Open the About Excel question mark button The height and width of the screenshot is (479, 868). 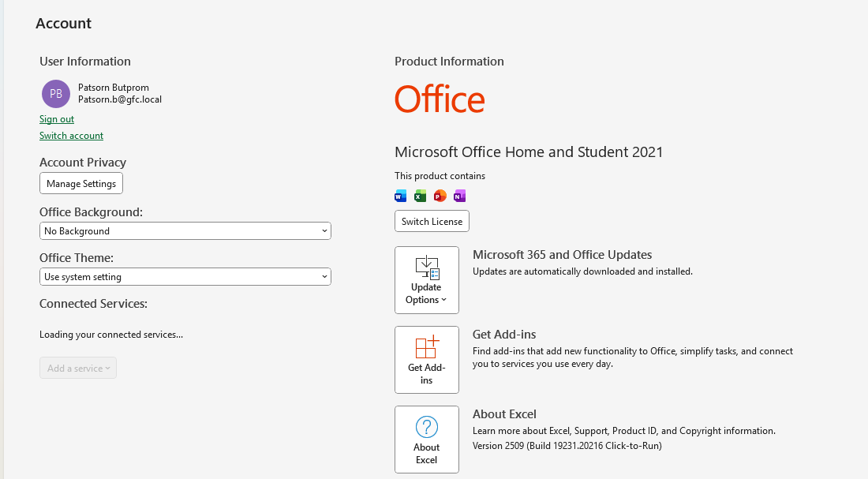pos(426,440)
